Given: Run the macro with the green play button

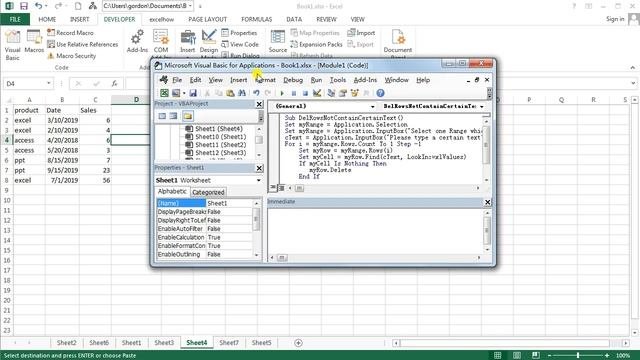Looking at the screenshot, I should (282, 93).
